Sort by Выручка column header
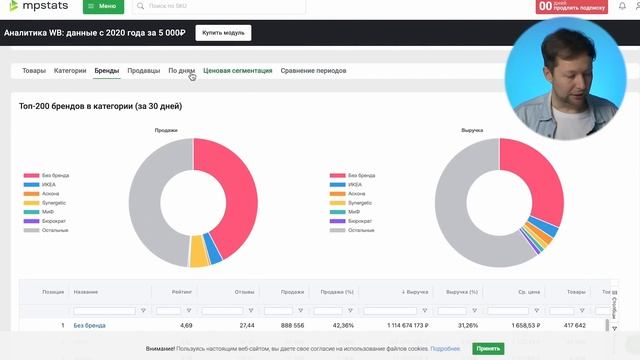 (415, 292)
